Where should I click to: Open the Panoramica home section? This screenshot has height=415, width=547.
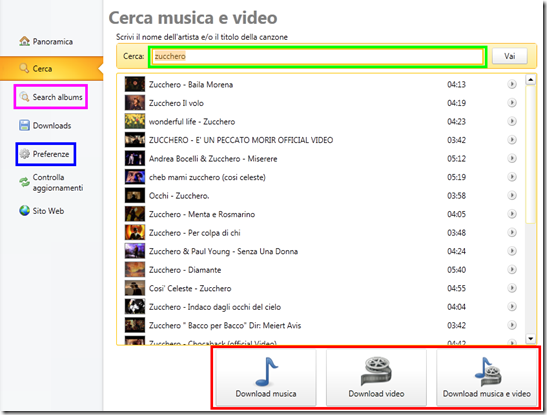click(46, 42)
